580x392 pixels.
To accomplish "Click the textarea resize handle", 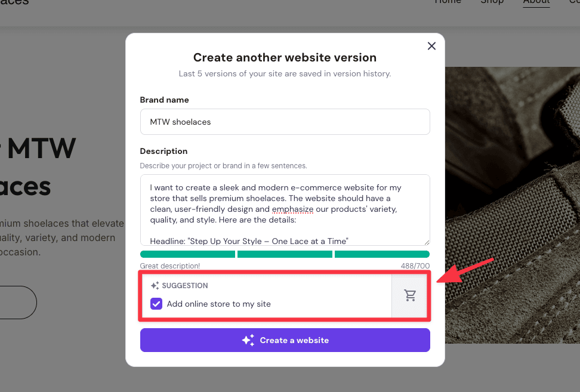I will click(426, 242).
